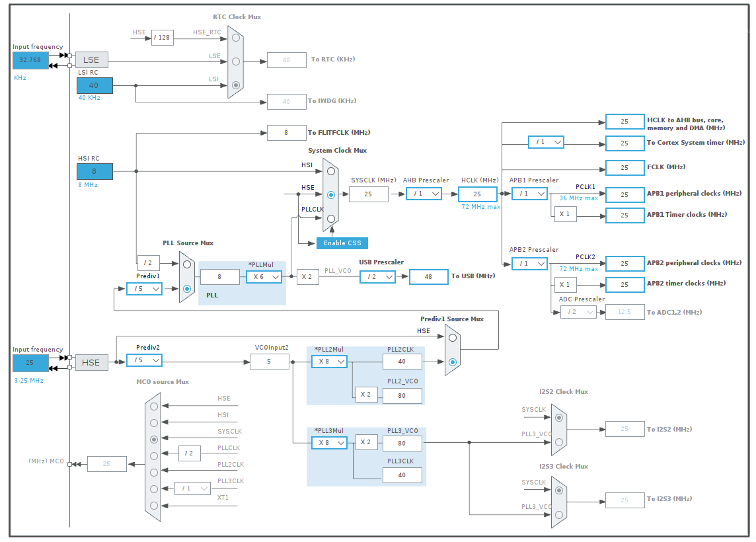Select HSE in the PLL Source Mux
This screenshot has height=542, width=756.
186,289
